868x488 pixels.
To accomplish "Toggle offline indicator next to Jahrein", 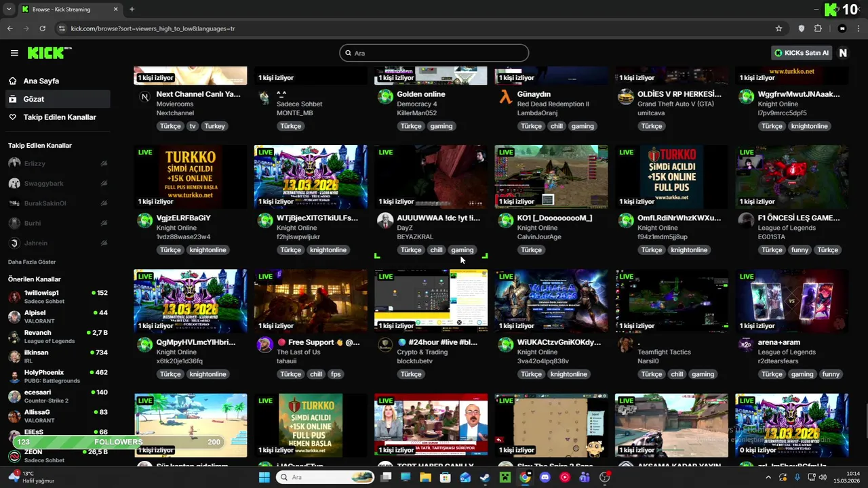I will [x=104, y=243].
